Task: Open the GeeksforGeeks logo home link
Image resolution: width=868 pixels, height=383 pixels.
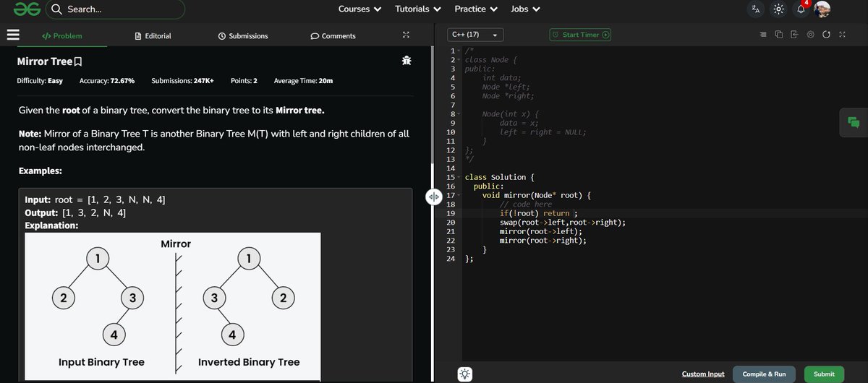Action: (x=27, y=9)
